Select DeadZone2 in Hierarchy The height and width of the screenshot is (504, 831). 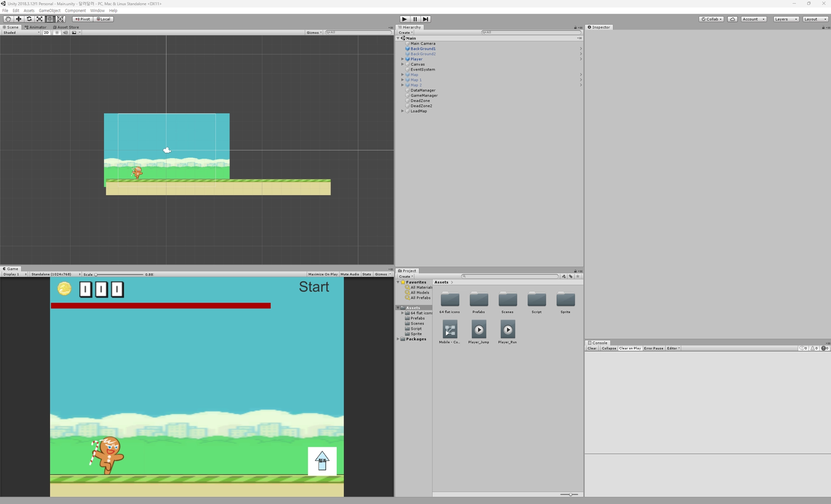421,106
